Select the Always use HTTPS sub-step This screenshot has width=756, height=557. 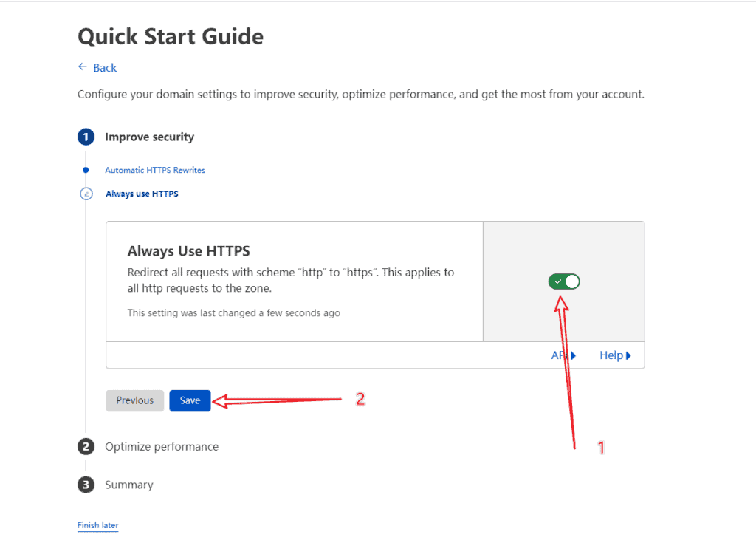coord(142,194)
